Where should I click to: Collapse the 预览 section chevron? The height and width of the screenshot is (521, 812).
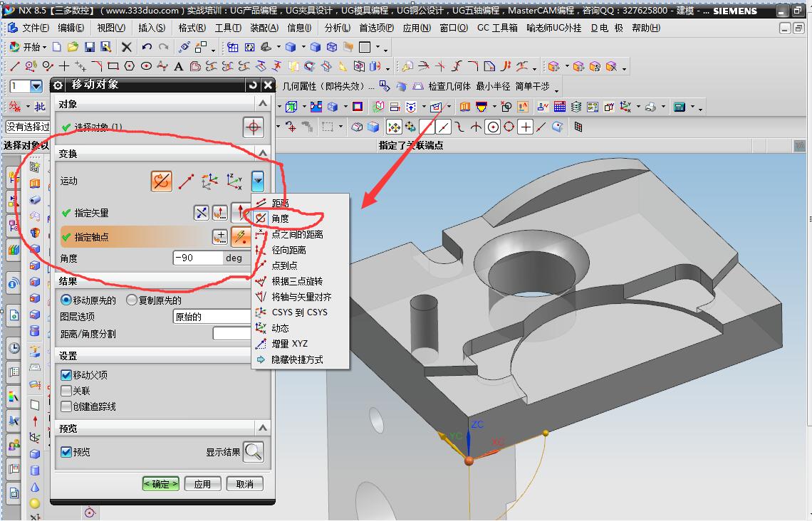click(x=263, y=428)
